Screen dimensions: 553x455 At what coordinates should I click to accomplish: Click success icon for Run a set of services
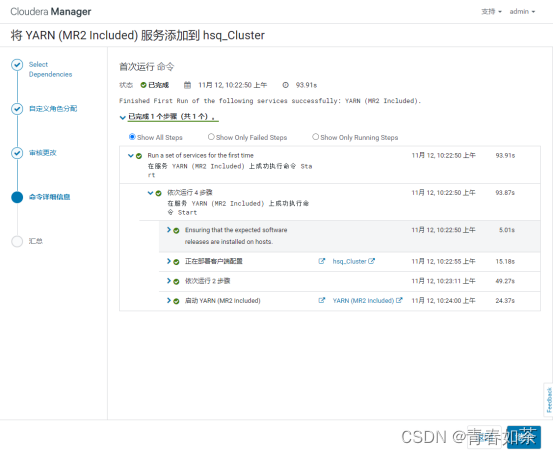point(139,156)
